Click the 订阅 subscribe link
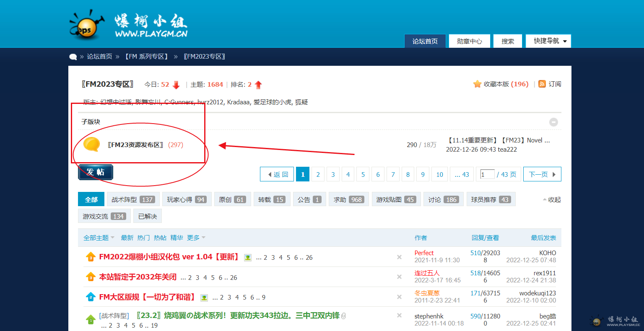 point(555,84)
